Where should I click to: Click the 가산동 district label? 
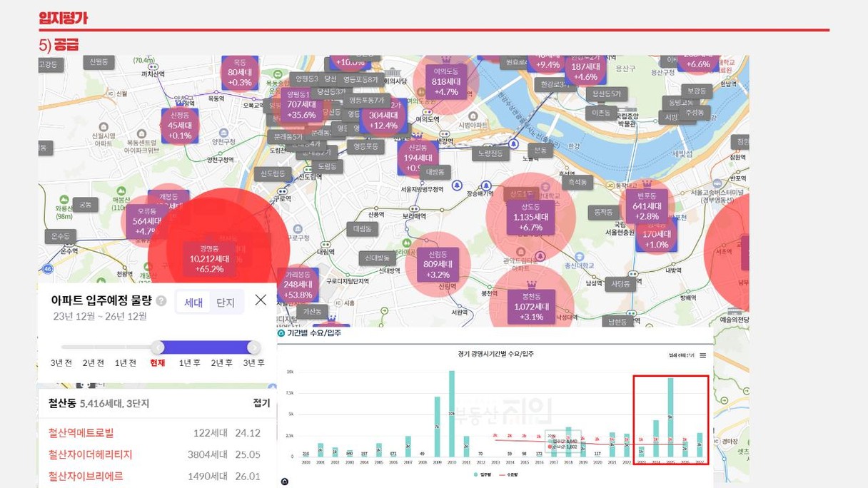pos(313,311)
